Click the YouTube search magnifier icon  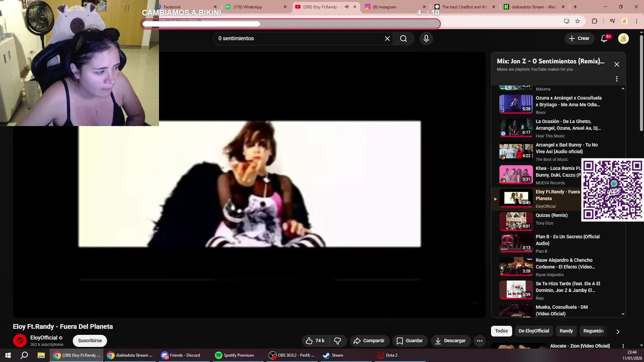point(404,38)
